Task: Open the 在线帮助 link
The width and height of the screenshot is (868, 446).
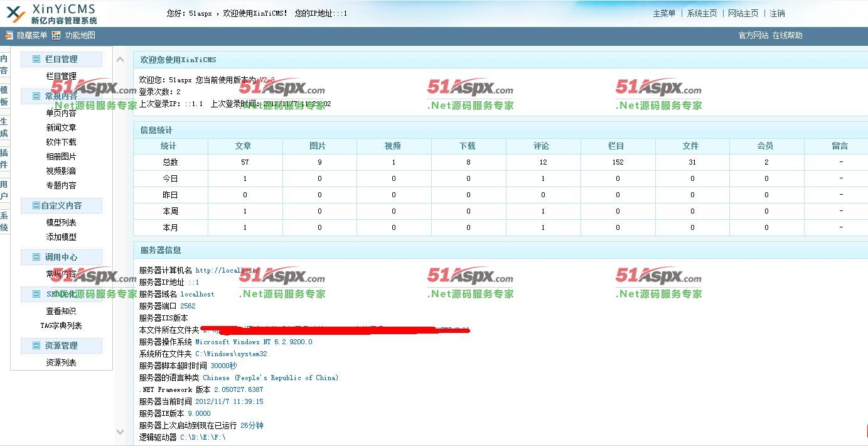Action: click(787, 36)
